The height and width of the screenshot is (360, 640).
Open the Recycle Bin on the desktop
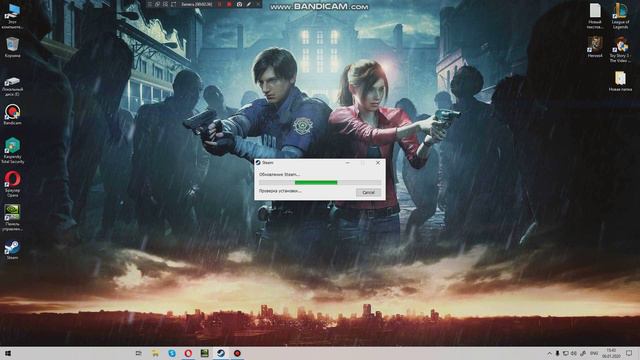click(x=13, y=47)
